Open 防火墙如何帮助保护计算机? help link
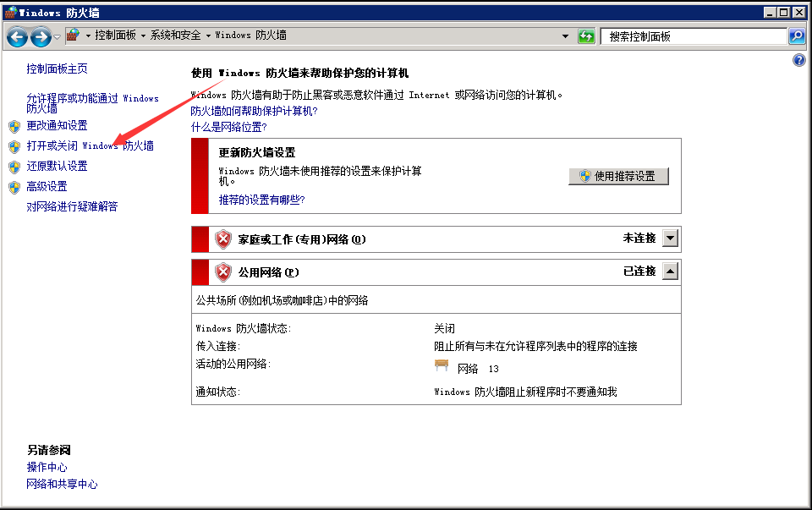812x510 pixels. [254, 111]
